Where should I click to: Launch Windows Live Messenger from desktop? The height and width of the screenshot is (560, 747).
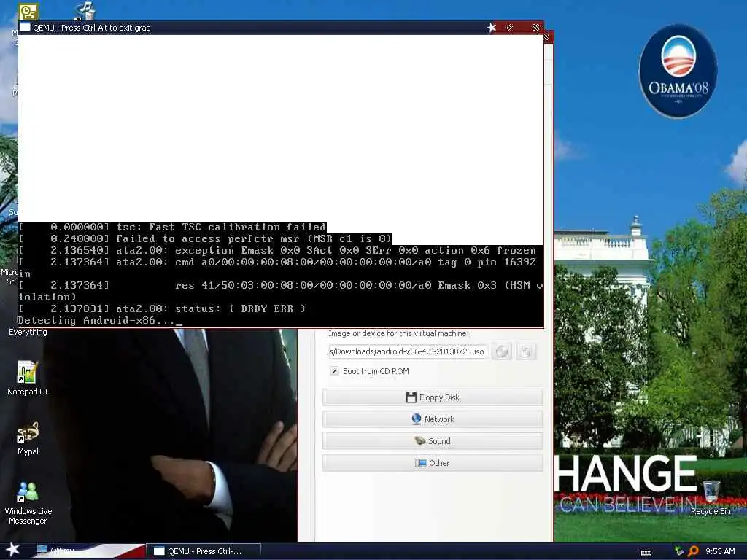(x=28, y=503)
